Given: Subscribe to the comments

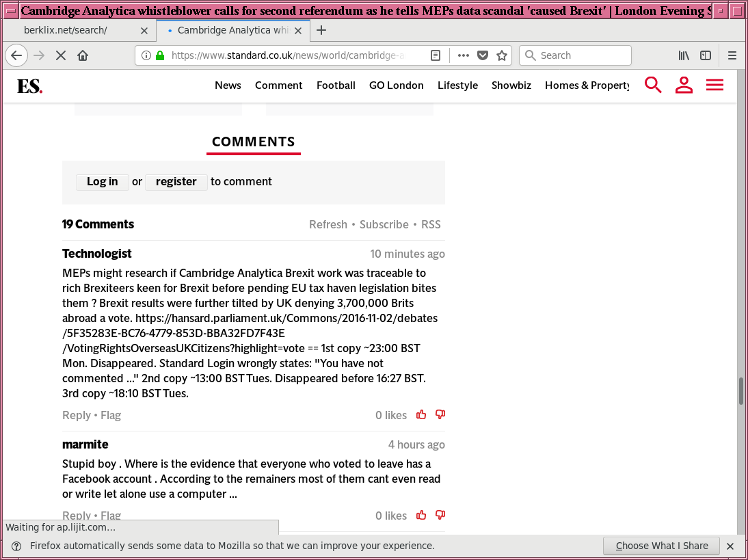Looking at the screenshot, I should (384, 225).
